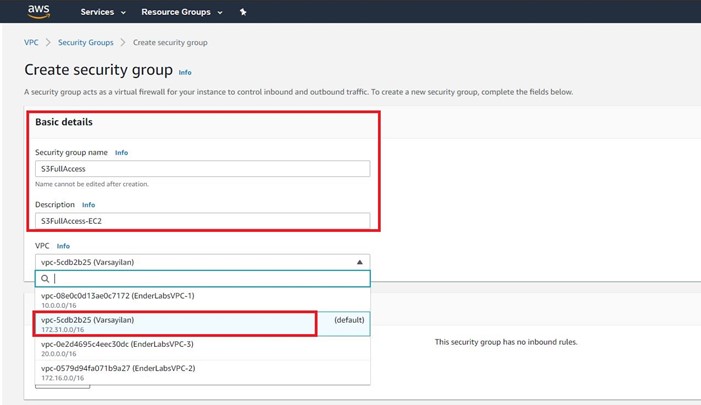Click the Services dropdown chevron
The image size is (701, 405).
click(x=123, y=13)
